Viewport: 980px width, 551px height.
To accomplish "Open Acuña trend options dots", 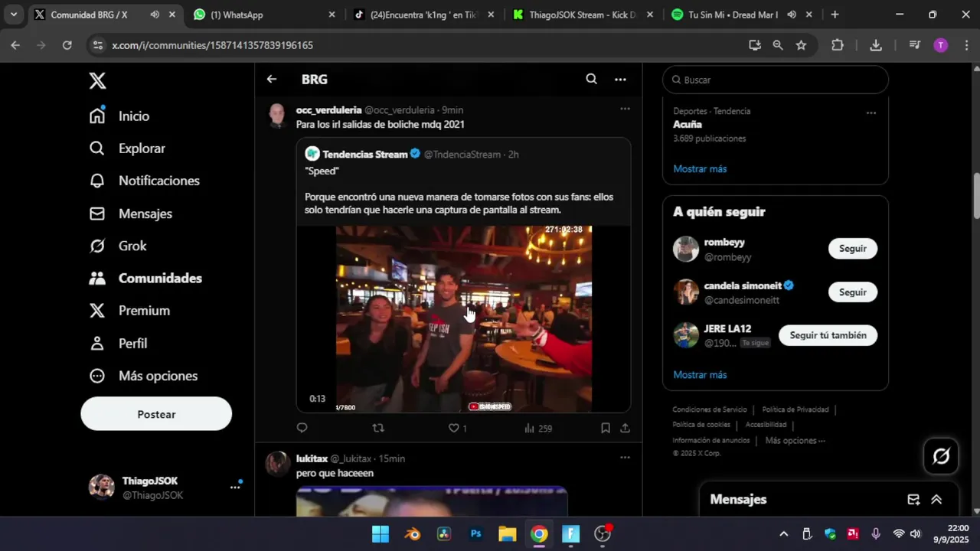I will pos(871,112).
